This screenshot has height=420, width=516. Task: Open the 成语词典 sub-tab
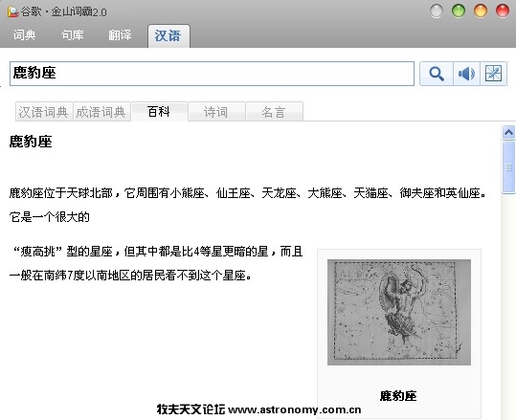click(x=101, y=112)
